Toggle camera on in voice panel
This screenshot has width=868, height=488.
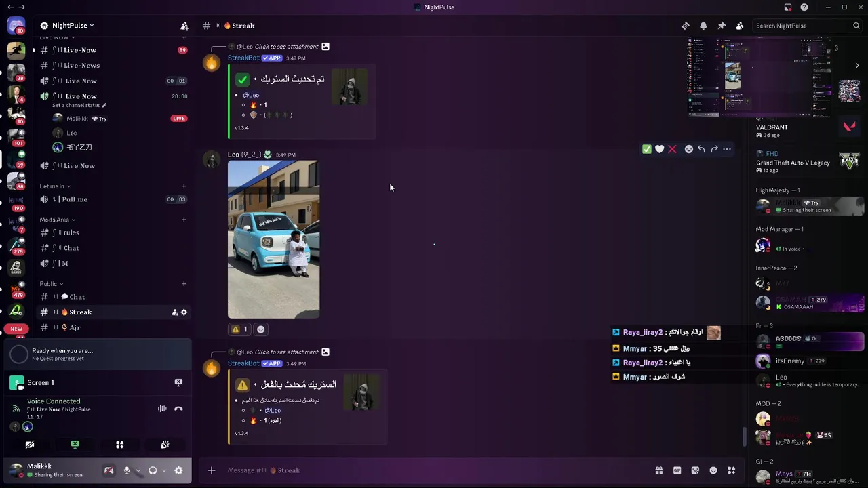click(30, 445)
